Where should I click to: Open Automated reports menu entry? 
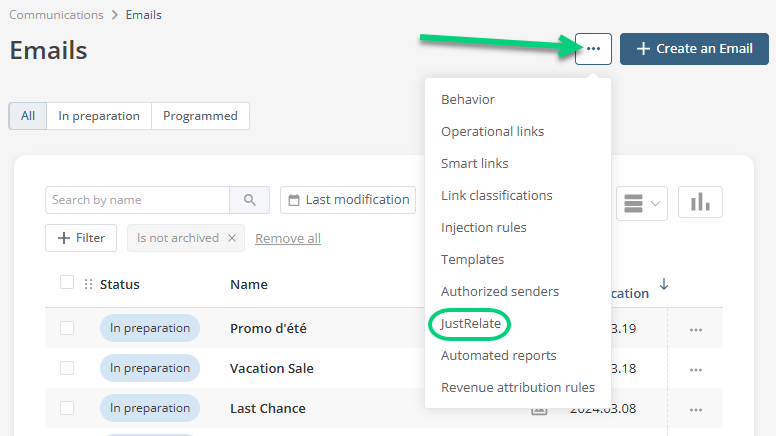coord(498,355)
